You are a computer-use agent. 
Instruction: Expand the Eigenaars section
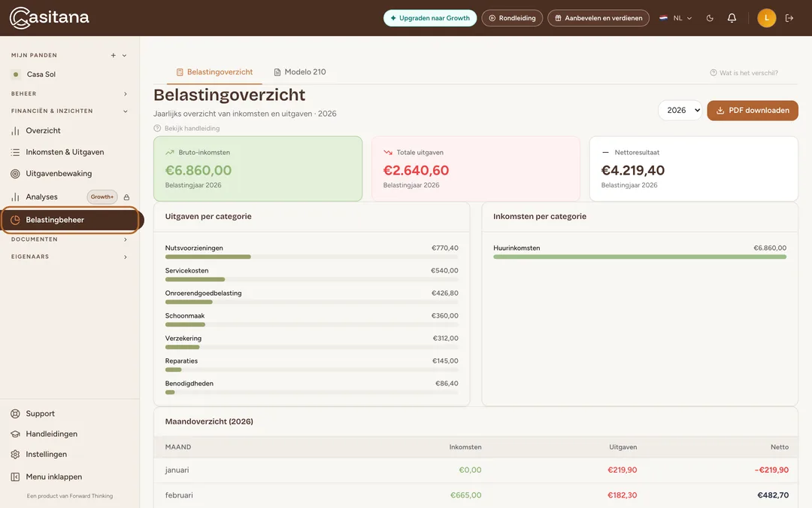[x=70, y=257]
